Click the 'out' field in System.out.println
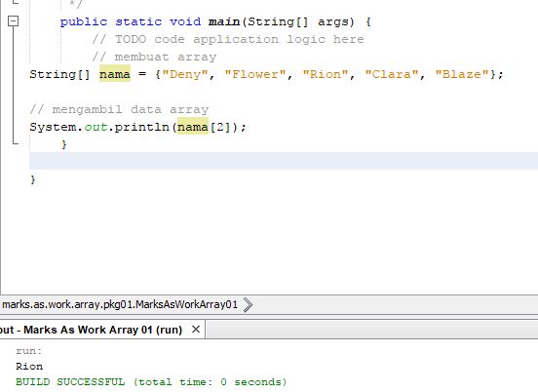538x392 pixels. [96, 127]
